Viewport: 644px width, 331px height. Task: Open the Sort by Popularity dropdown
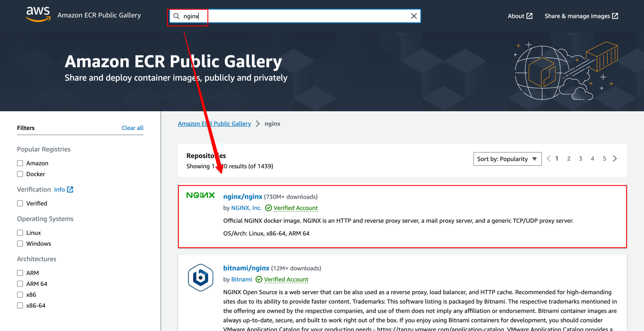coord(507,159)
